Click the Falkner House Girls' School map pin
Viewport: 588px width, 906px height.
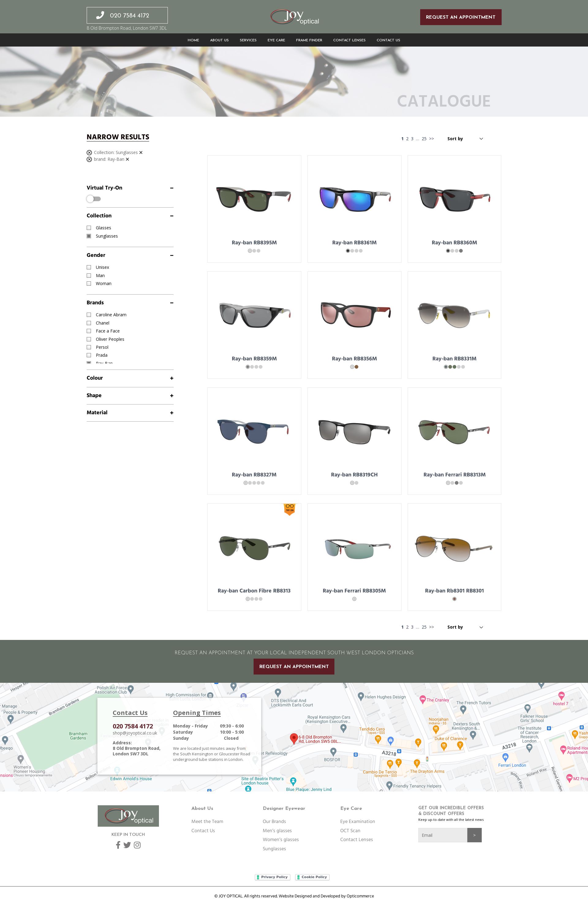[527, 708]
